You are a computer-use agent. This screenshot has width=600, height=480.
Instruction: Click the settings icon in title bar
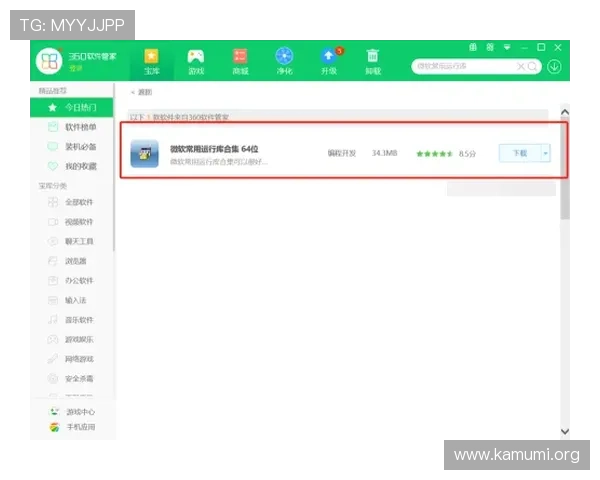(490, 47)
